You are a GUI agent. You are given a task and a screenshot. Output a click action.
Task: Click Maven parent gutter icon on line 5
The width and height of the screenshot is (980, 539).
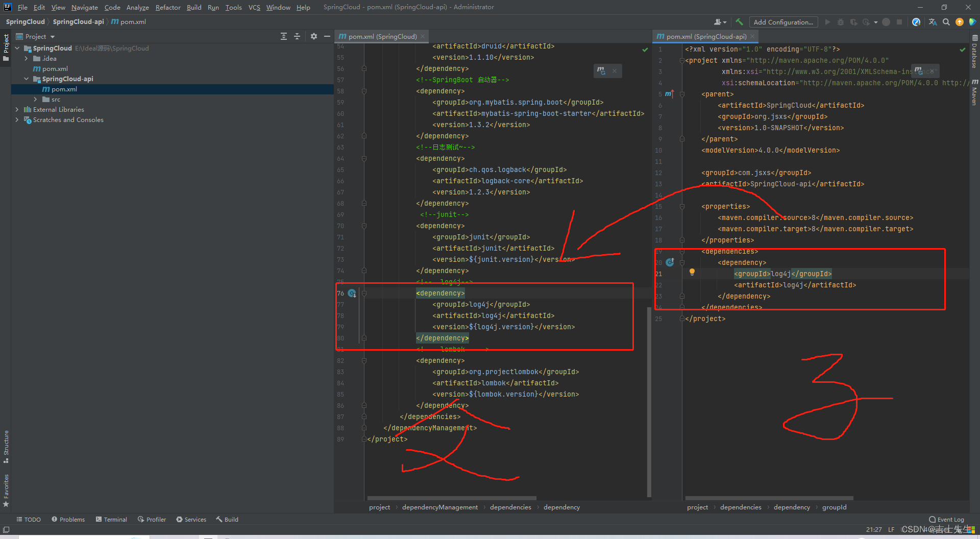669,94
